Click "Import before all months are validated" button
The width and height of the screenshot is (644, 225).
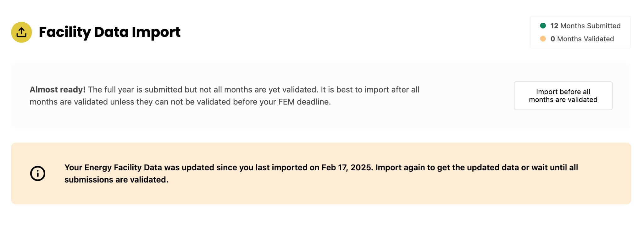(563, 96)
